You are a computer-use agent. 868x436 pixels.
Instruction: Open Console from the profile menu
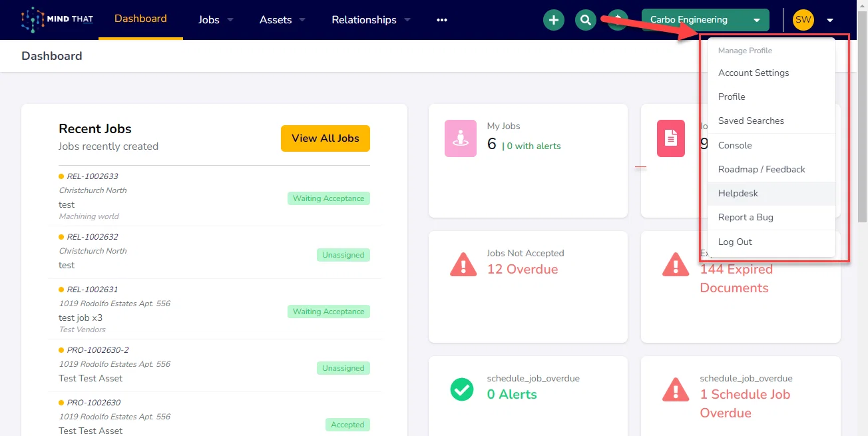(771, 145)
